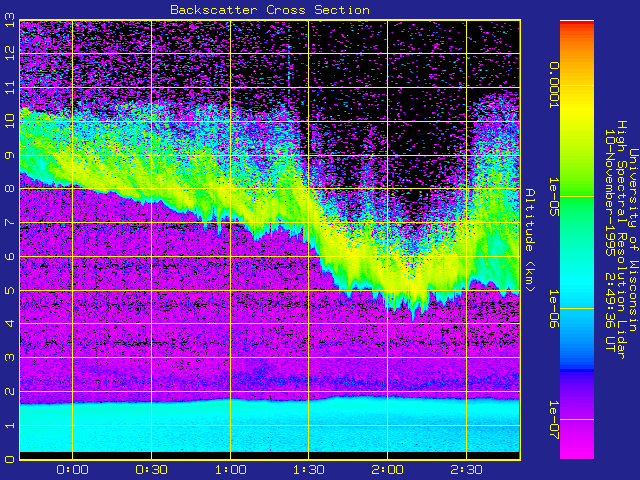Click the altitude label 6

click(9, 256)
